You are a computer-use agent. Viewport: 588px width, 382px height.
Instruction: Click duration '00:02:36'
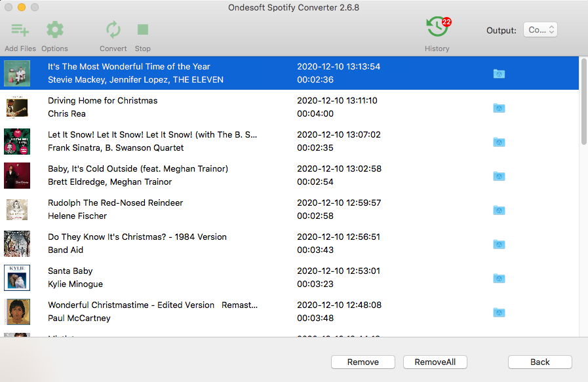click(315, 80)
